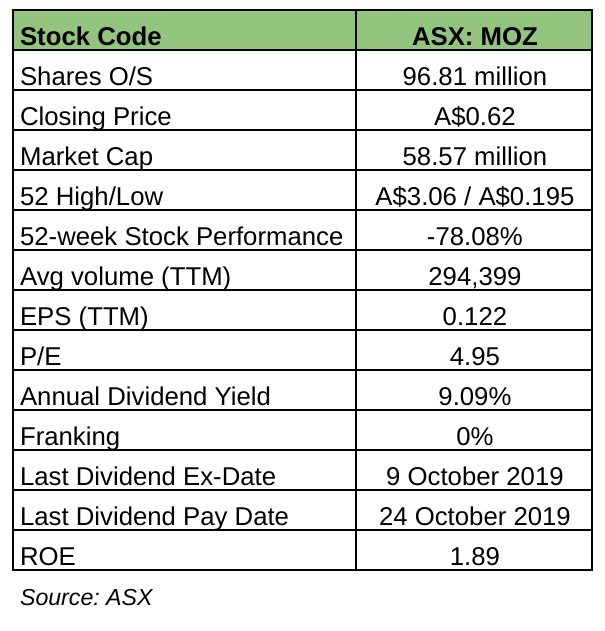605x631 pixels.
Task: Select the 9 October 2019 ex-date
Action: click(475, 476)
